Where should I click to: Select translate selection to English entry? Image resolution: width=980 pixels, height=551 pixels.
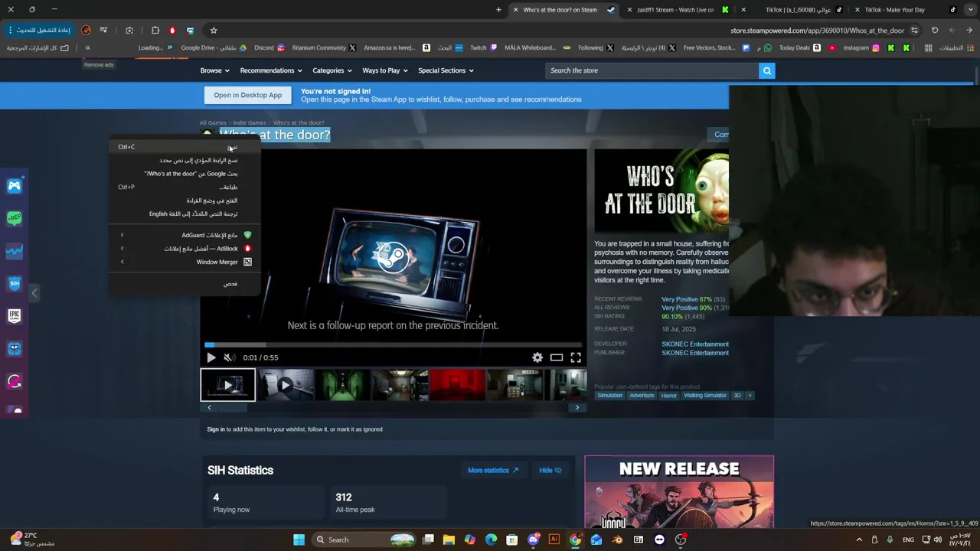184,214
